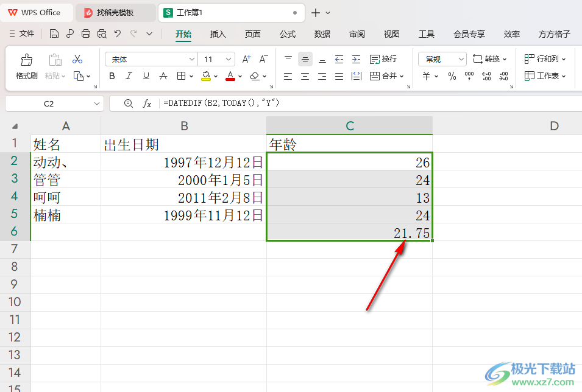582x392 pixels.
Task: Click the Save icon in quick toolbar
Action: tap(54, 33)
